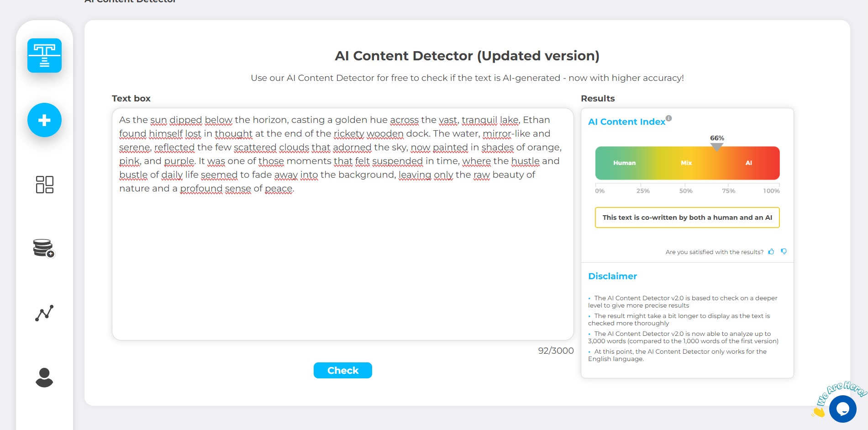Click the red AI section of the gauge

pos(749,163)
